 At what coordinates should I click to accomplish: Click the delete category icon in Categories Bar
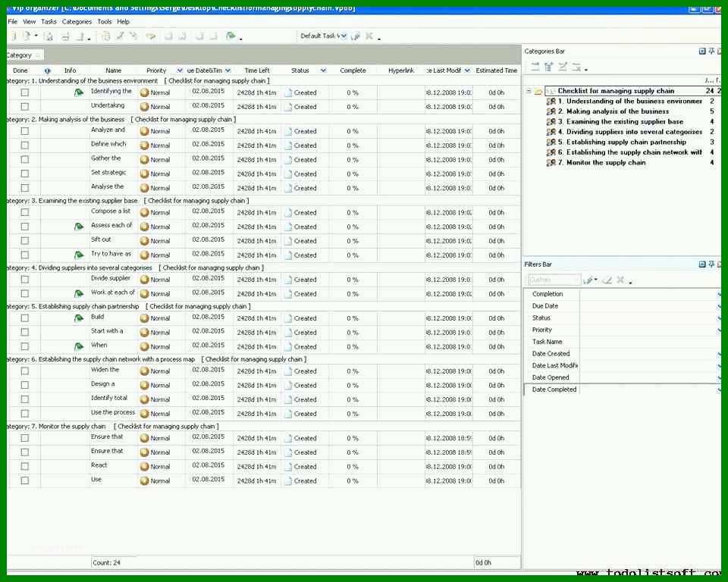click(576, 67)
